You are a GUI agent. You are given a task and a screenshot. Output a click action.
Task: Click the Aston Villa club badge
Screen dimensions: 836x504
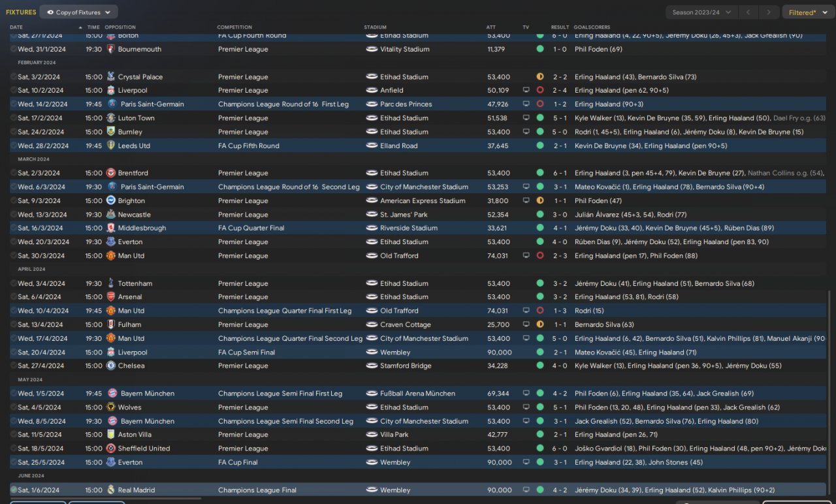(110, 435)
